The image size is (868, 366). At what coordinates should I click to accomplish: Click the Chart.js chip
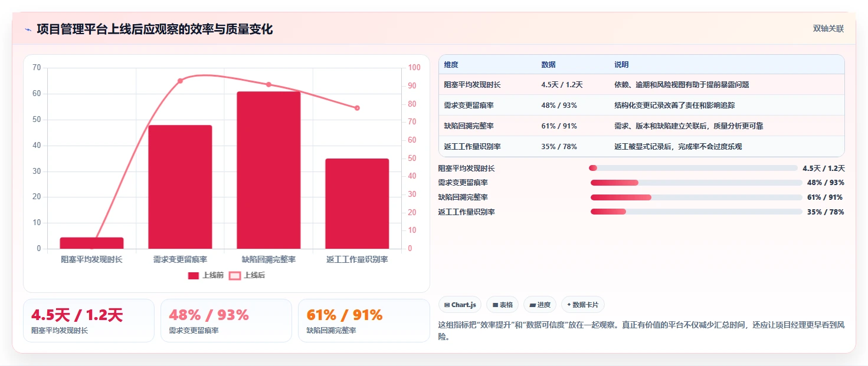tap(460, 305)
